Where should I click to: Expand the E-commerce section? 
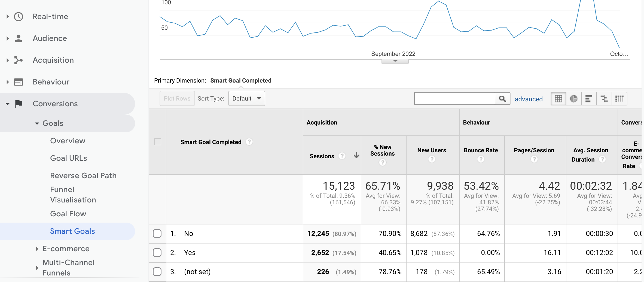(x=37, y=248)
